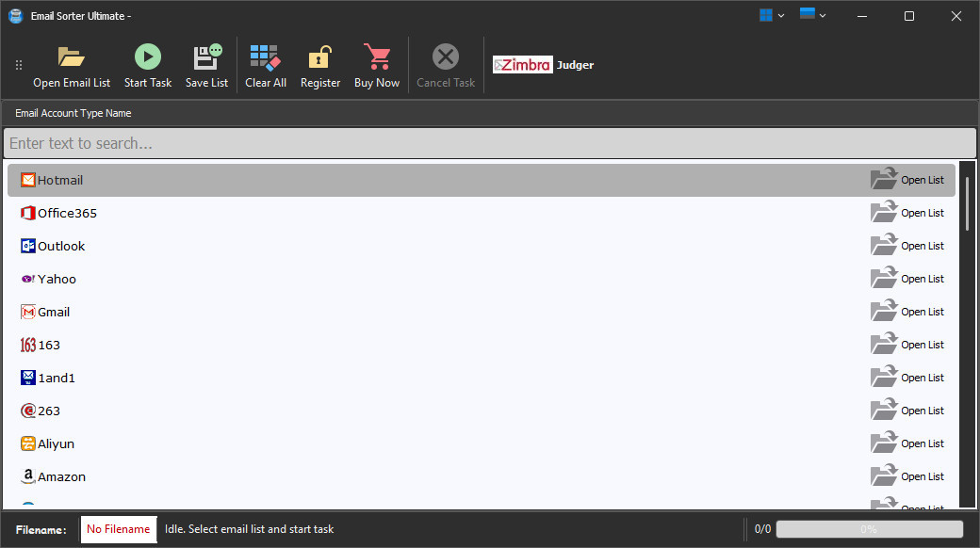The image size is (980, 548).
Task: Click the Filename: label
Action: pyautogui.click(x=41, y=530)
